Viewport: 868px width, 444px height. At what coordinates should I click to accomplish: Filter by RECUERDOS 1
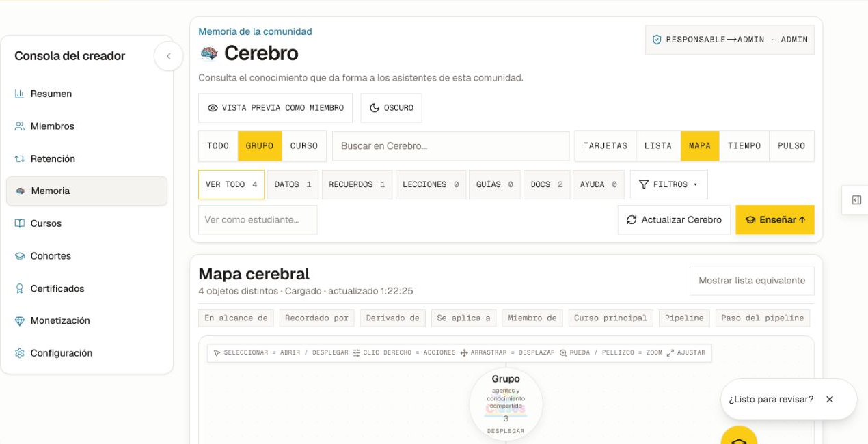[357, 184]
